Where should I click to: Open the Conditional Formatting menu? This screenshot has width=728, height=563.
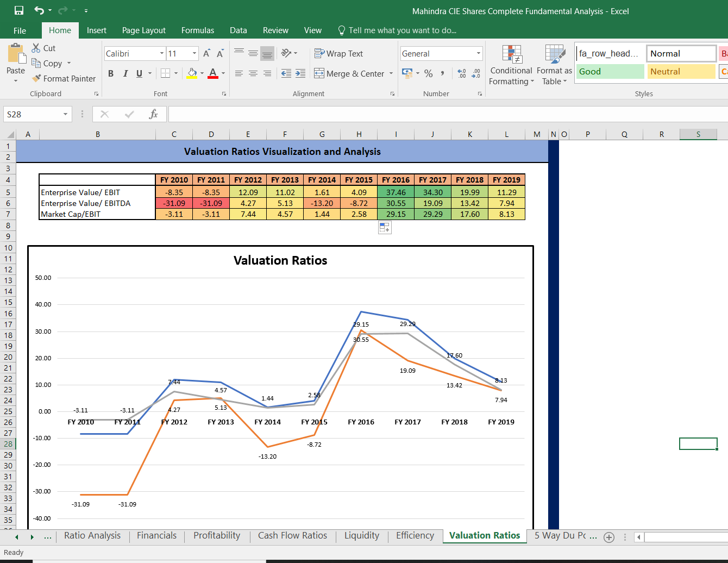(x=511, y=65)
